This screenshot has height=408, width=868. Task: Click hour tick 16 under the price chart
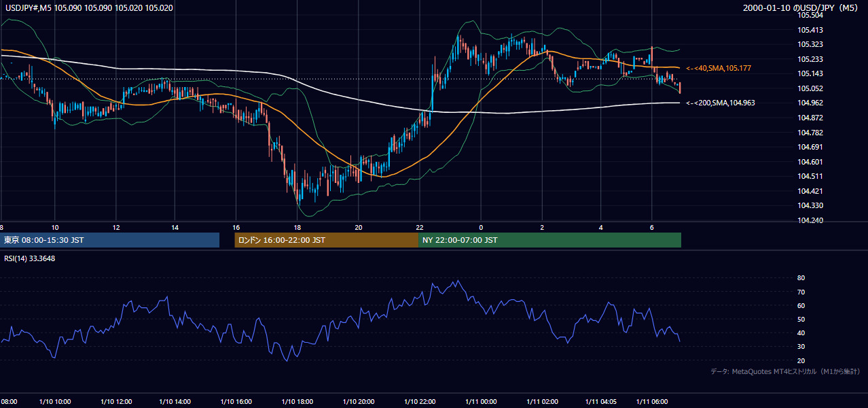point(236,227)
